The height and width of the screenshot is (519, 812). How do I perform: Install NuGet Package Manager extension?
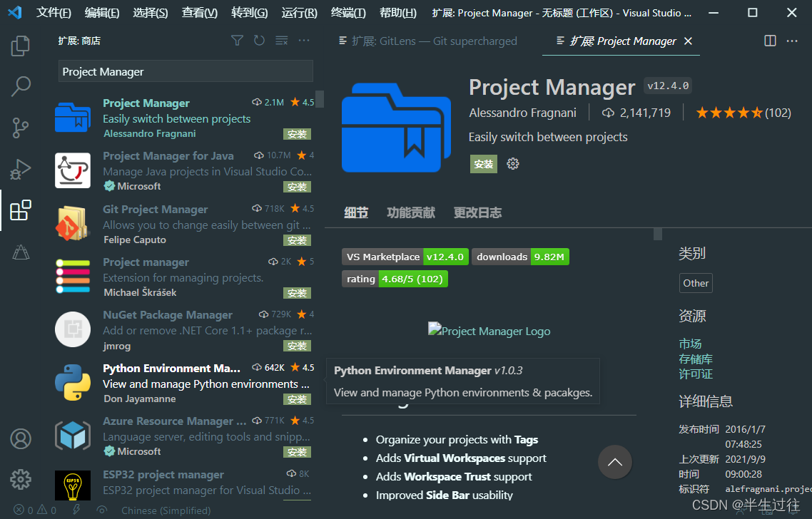(x=297, y=346)
